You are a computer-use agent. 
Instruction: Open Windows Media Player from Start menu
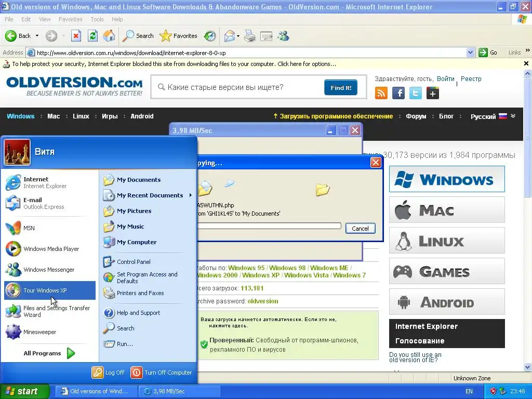(x=50, y=249)
